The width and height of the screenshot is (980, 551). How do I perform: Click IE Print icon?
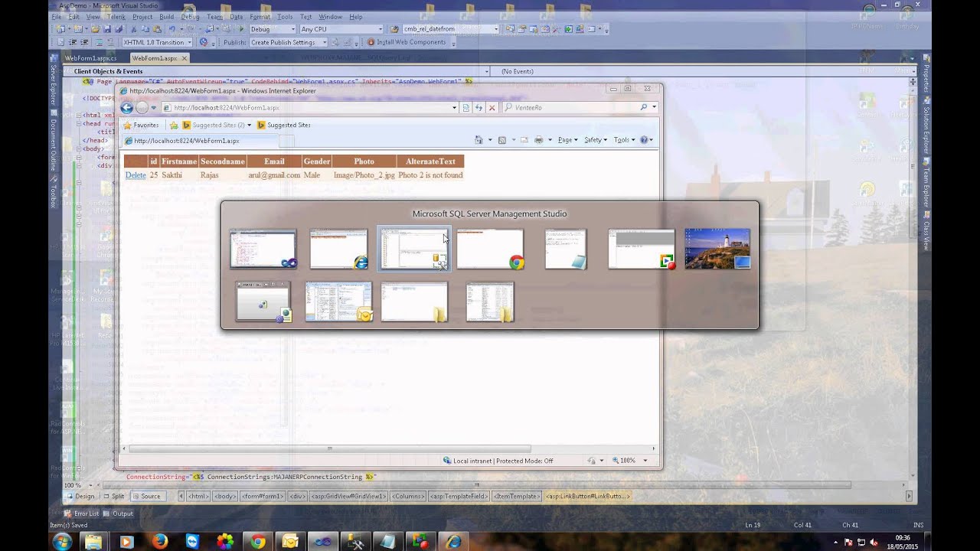point(539,140)
